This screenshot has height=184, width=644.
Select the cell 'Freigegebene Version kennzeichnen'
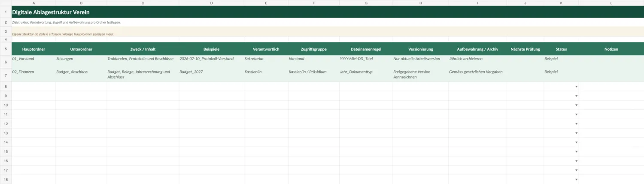tap(421, 75)
